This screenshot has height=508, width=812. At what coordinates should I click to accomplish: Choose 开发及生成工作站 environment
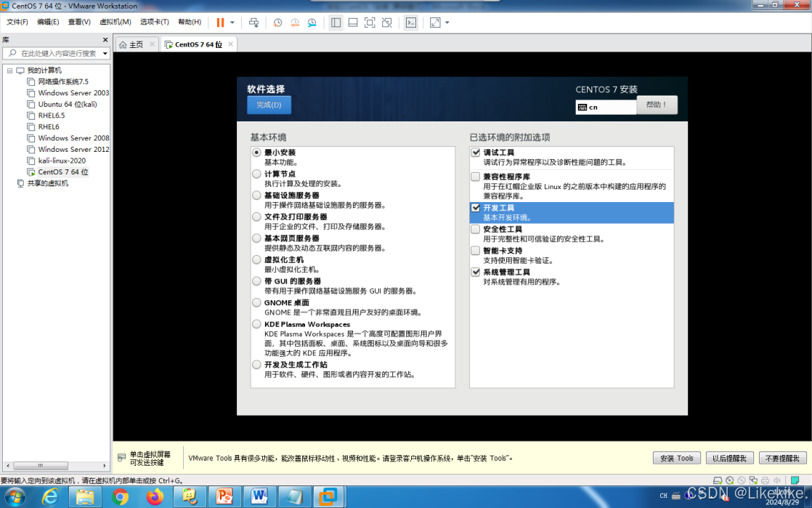[x=256, y=364]
